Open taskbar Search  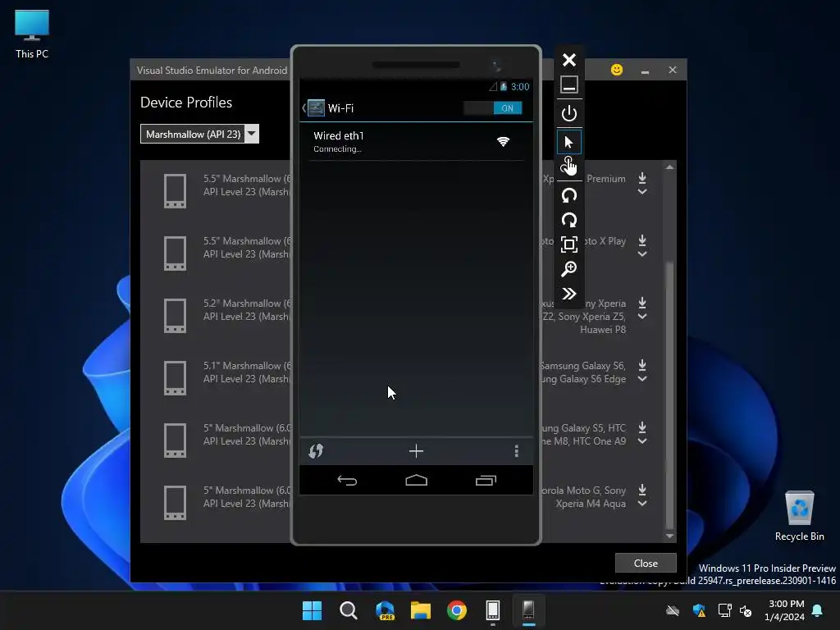[348, 610]
